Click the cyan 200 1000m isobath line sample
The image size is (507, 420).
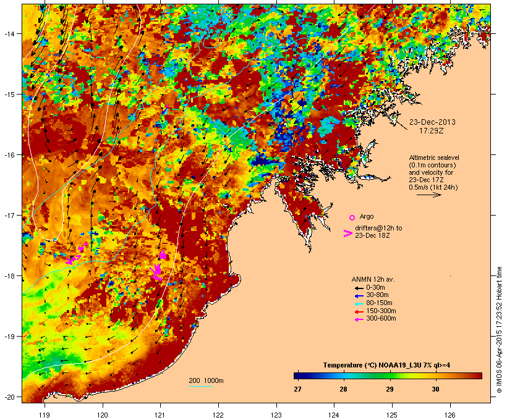click(x=200, y=386)
